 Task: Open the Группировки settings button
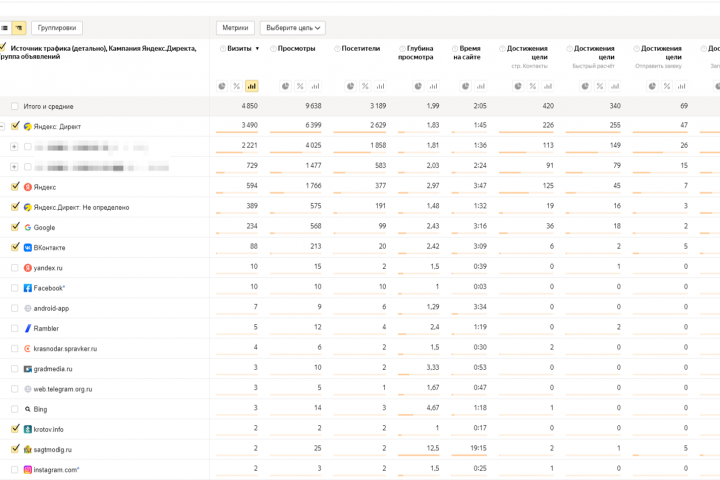[57, 28]
